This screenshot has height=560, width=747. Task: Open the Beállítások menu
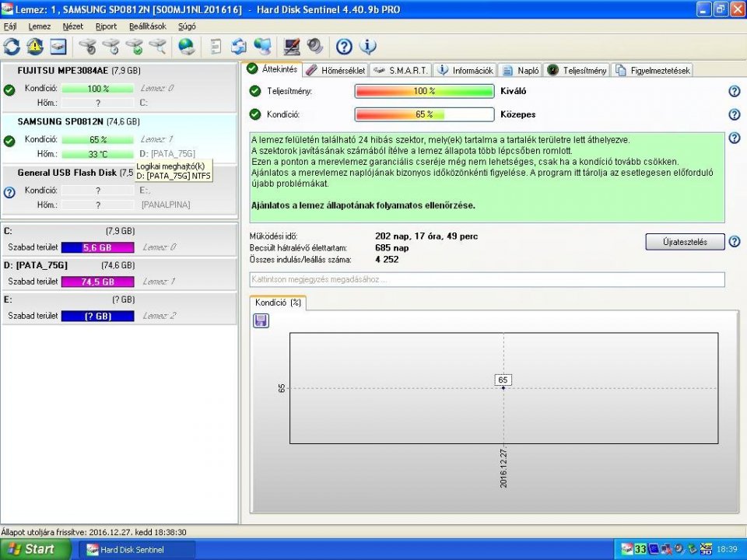[148, 26]
